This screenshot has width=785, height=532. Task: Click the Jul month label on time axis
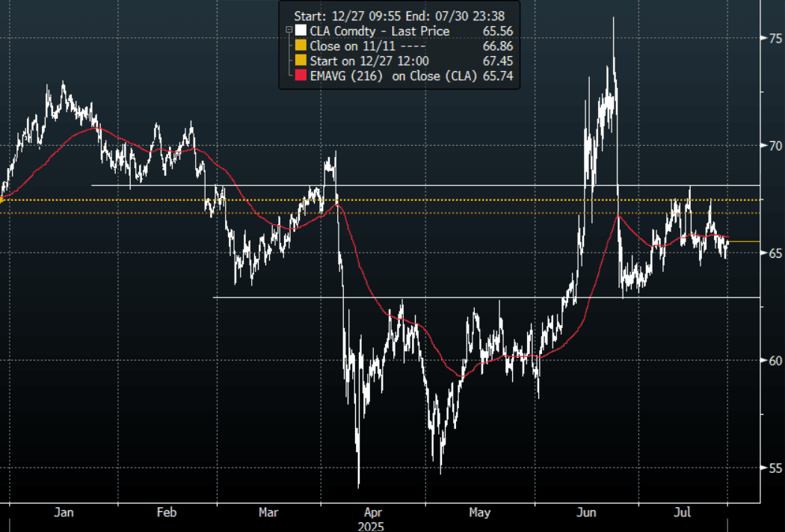[682, 513]
